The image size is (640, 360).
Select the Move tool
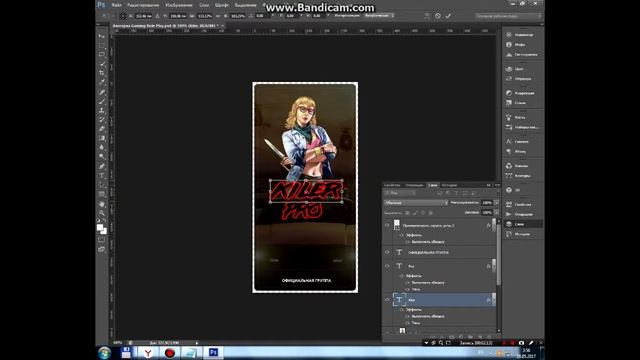[102, 36]
